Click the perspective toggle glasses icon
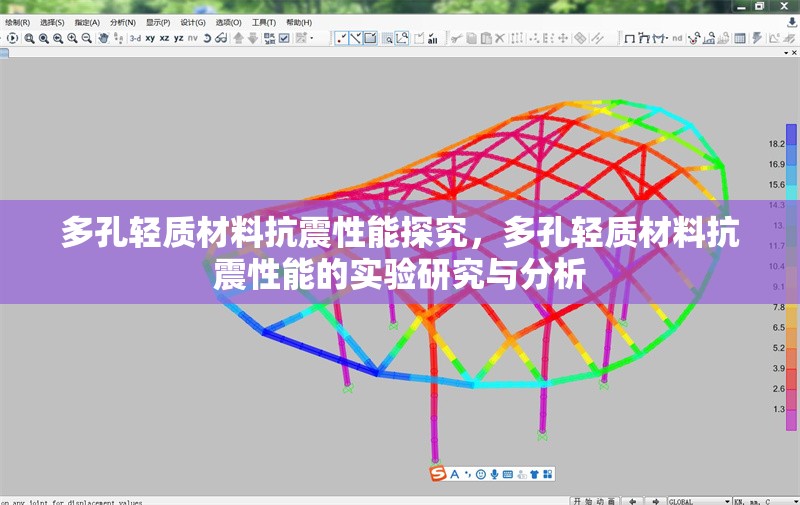The width and height of the screenshot is (800, 505). click(x=221, y=38)
